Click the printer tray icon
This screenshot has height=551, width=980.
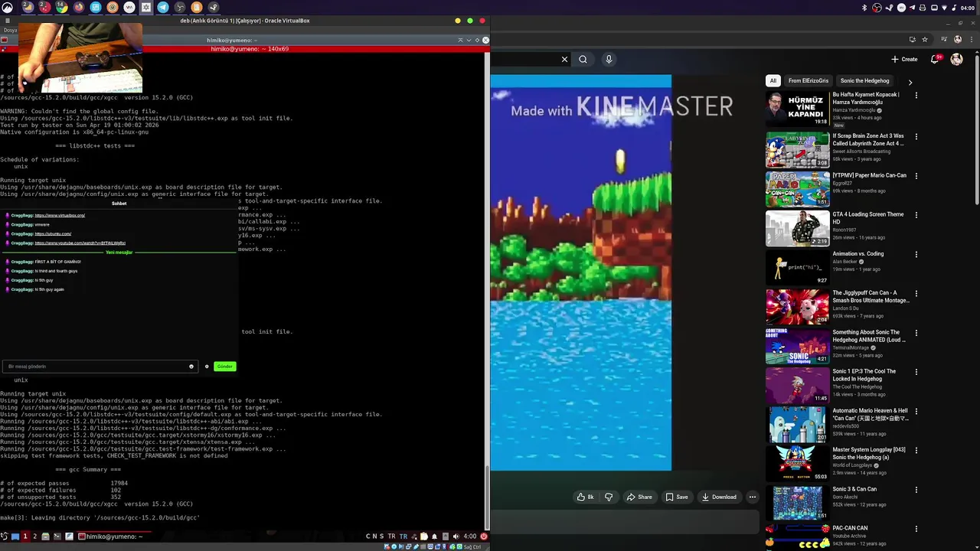point(923,8)
